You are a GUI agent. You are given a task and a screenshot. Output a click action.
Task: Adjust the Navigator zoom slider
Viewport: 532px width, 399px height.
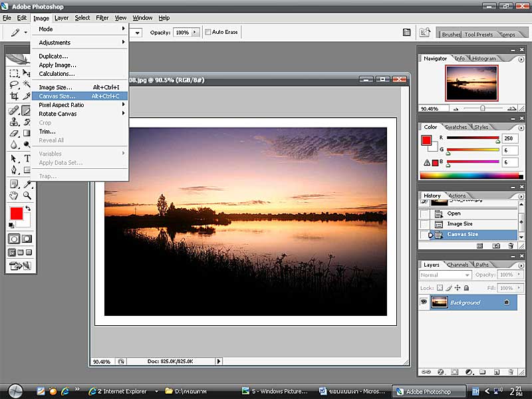coord(482,108)
